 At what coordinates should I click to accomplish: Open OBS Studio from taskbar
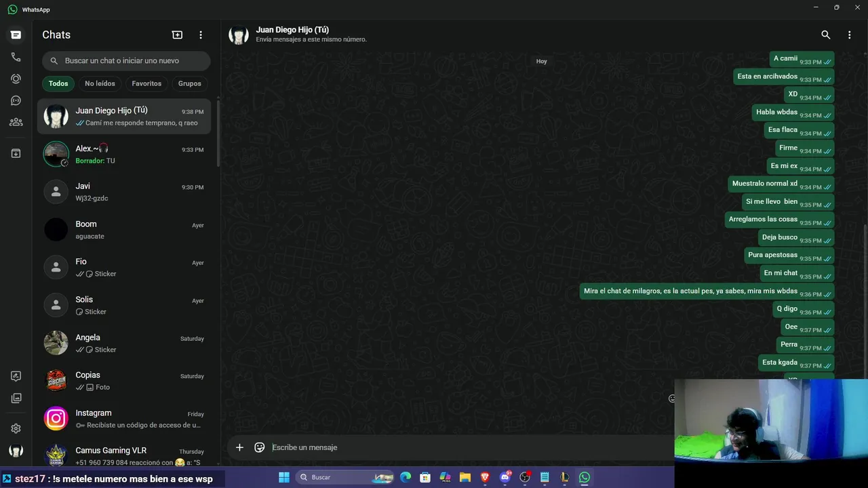pyautogui.click(x=525, y=477)
